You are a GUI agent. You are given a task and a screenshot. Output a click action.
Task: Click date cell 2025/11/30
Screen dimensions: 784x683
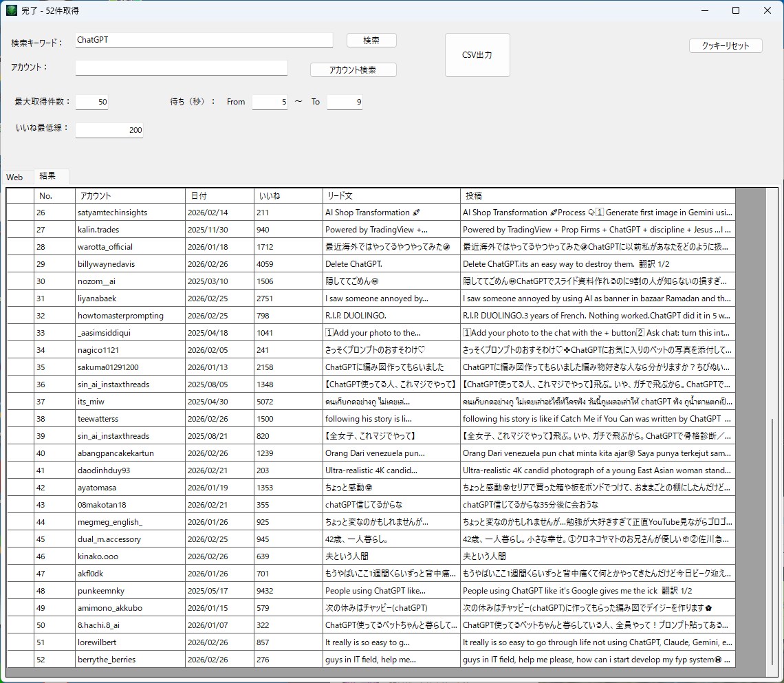pos(219,230)
